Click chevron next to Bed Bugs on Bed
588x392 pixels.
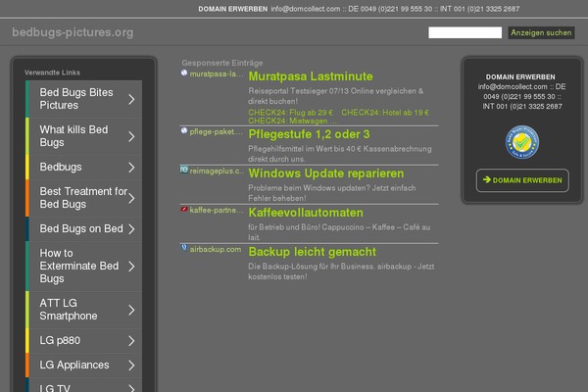[131, 228]
